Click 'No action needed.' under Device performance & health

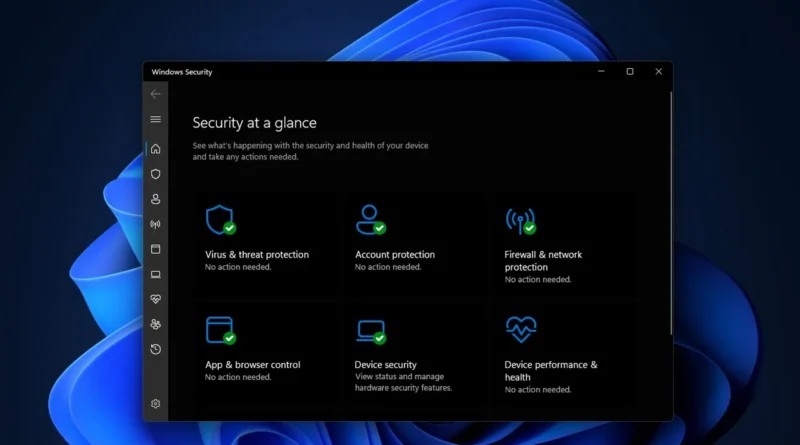[538, 390]
